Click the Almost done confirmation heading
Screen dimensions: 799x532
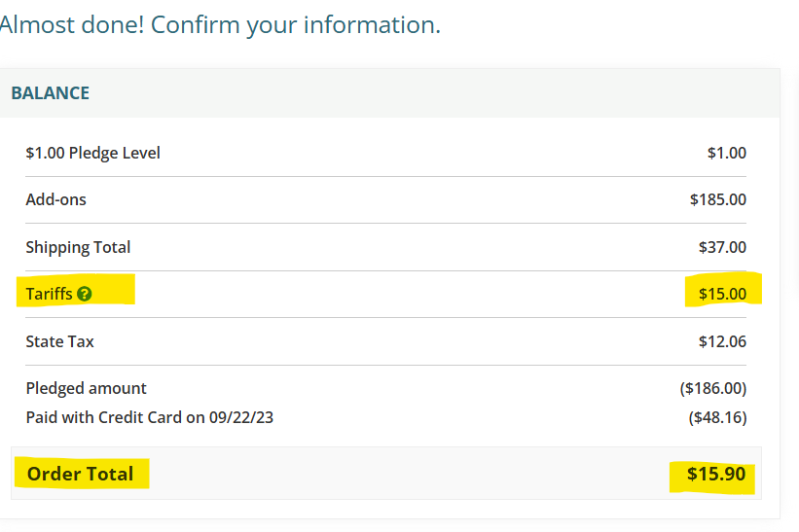(219, 25)
